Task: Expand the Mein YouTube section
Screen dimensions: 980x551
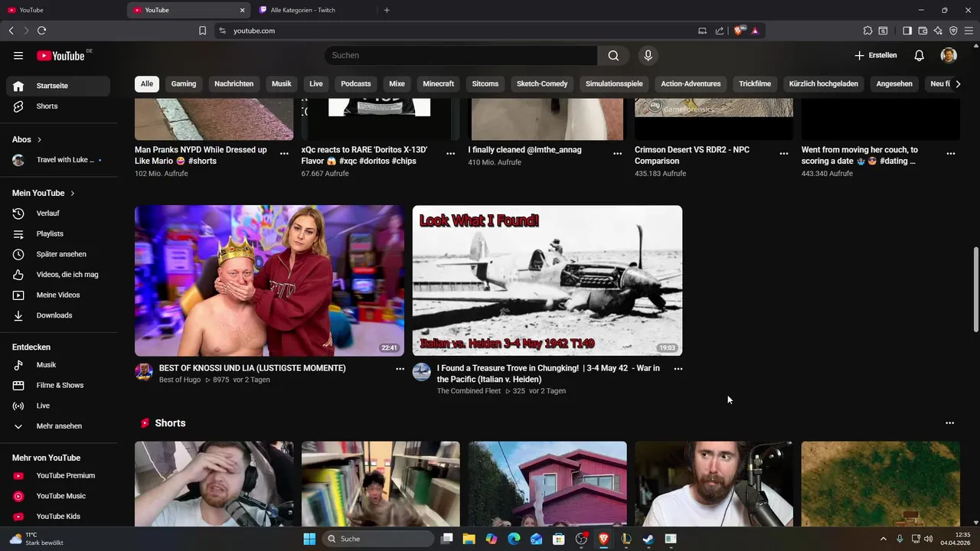Action: 44,193
